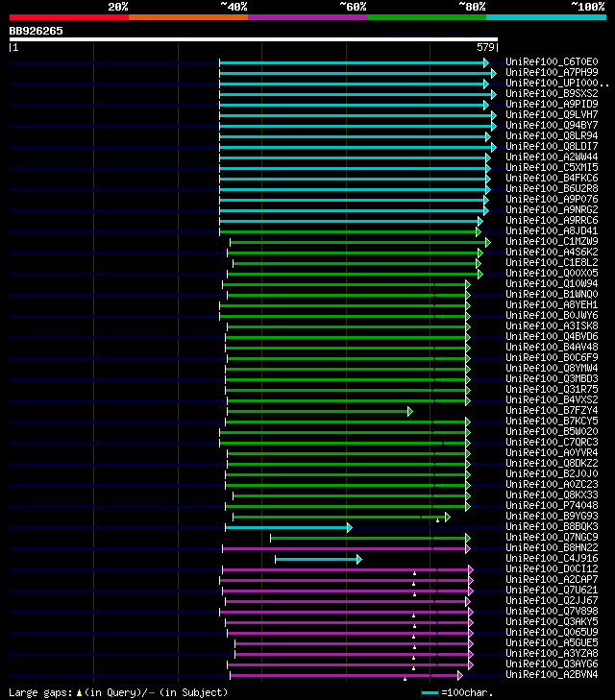Image resolution: width=615 pixels, height=700 pixels.
Task: Click the query end position 579 marker
Action: (486, 47)
